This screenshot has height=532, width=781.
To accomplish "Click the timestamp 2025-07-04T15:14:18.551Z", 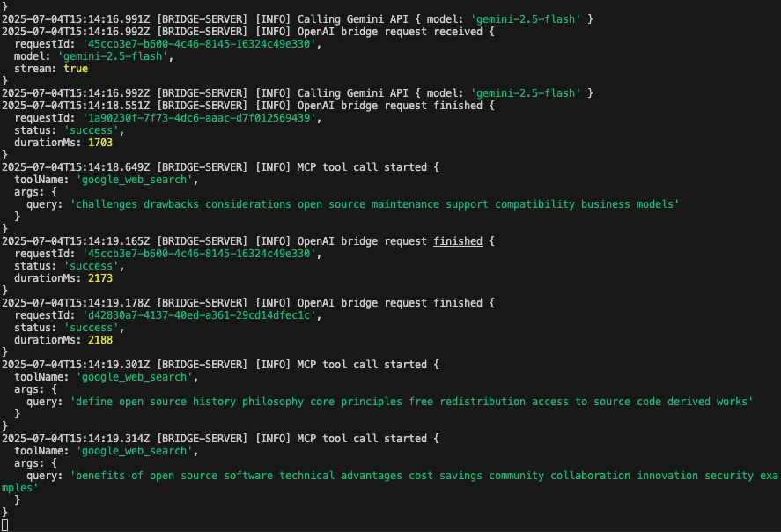I will click(x=76, y=105).
